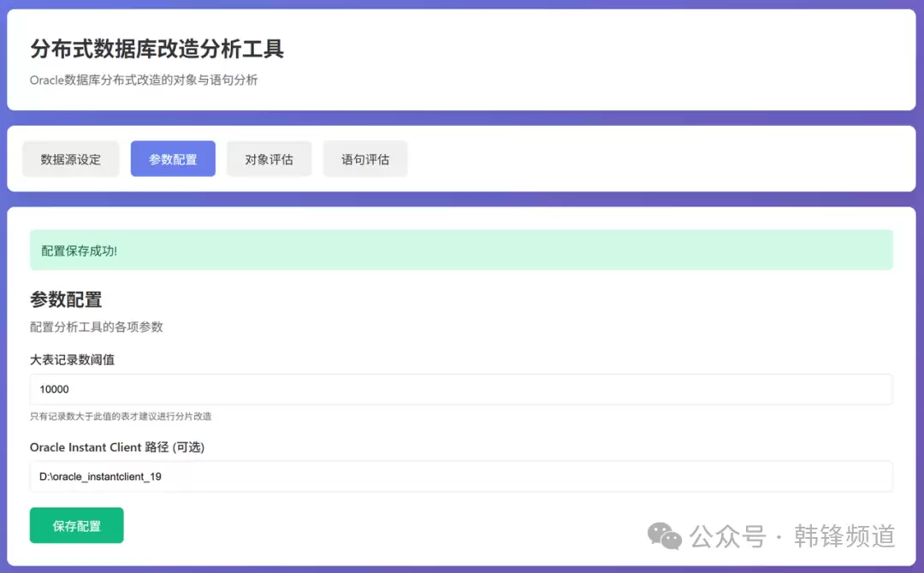Click the 配置保存成功 success banner
The width and height of the screenshot is (924, 573).
point(461,250)
